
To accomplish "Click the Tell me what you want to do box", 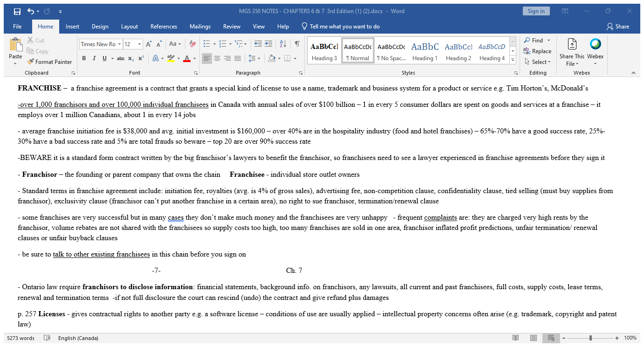I will tap(340, 27).
